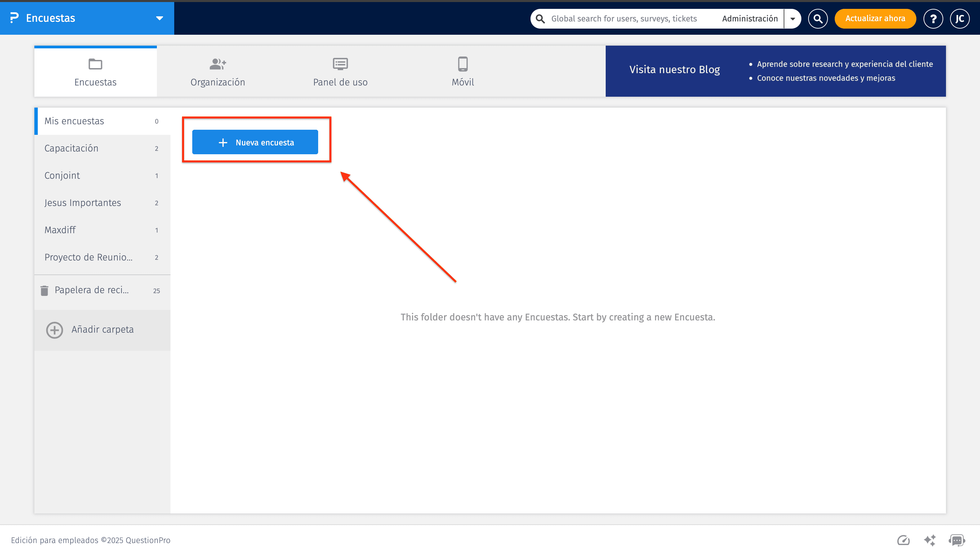The image size is (980, 555).
Task: Open the Administración search scope dropdown
Action: 793,18
